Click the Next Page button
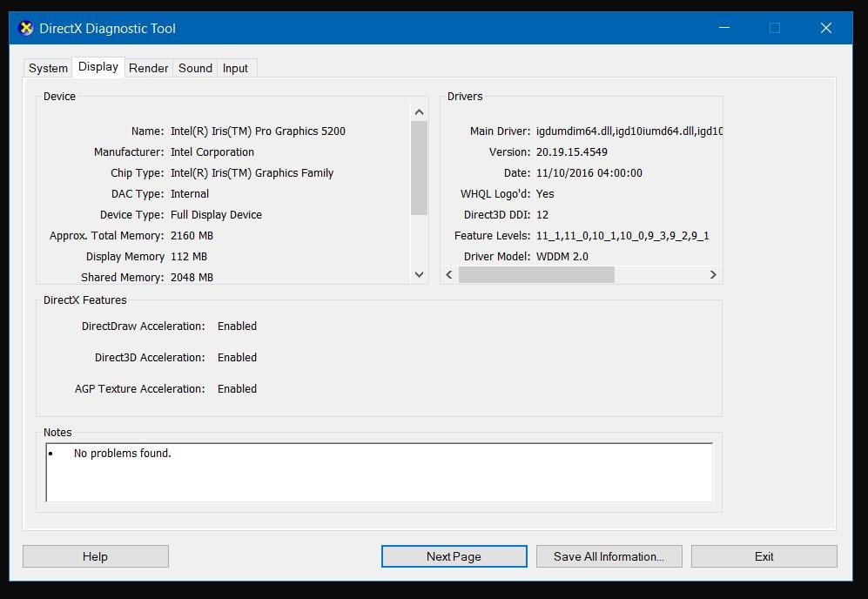868x599 pixels. (x=454, y=556)
